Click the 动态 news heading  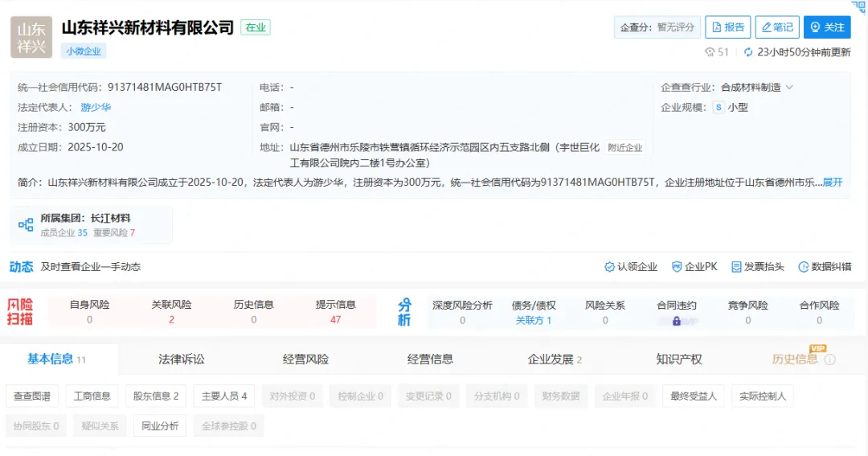coord(21,267)
